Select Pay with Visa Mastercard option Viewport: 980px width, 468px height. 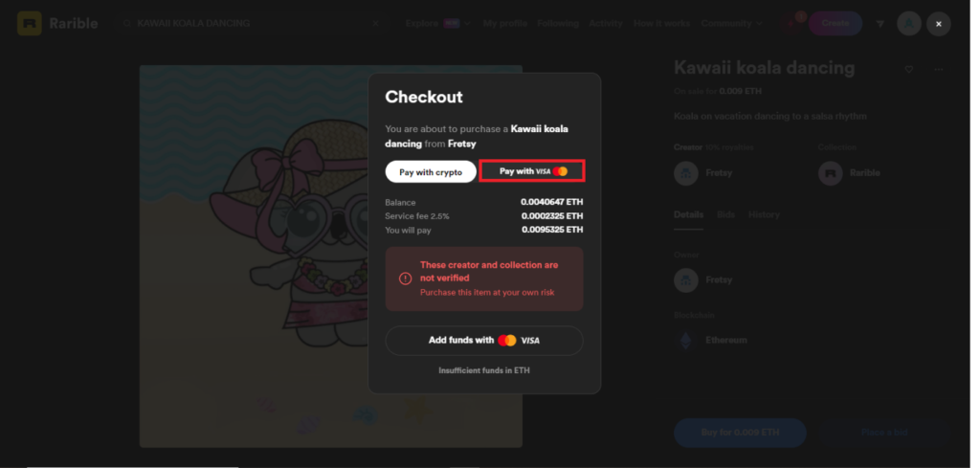pos(532,171)
